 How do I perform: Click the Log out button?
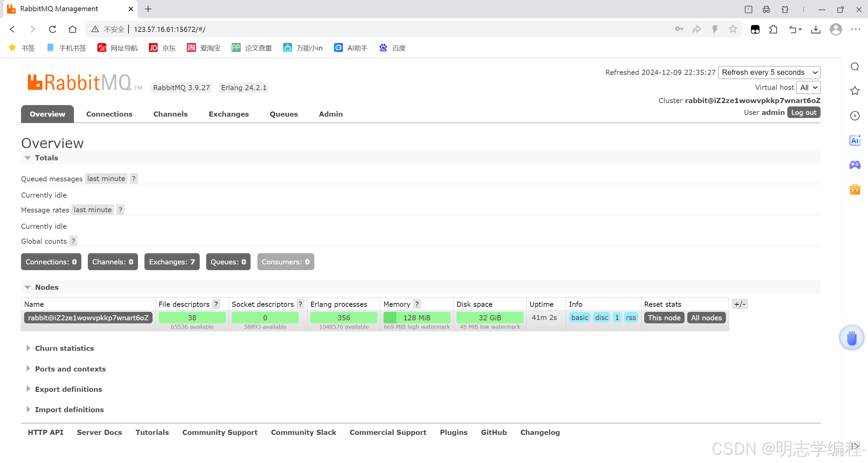(x=804, y=113)
